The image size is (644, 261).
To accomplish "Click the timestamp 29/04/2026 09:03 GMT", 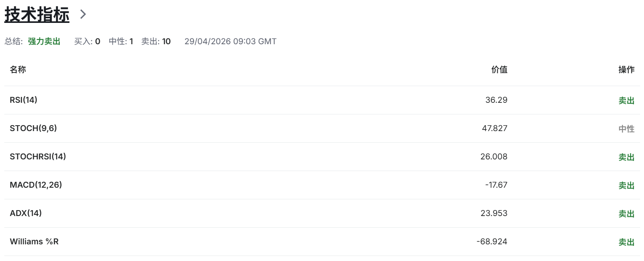I will tap(230, 41).
